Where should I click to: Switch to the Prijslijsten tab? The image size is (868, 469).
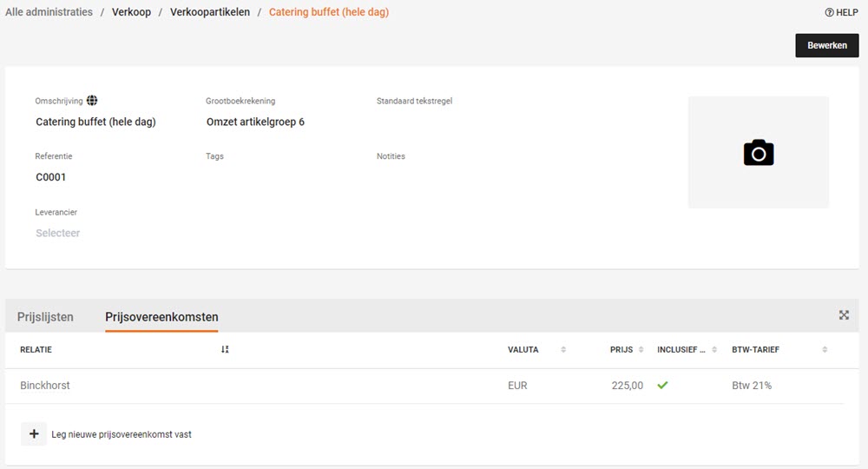45,317
